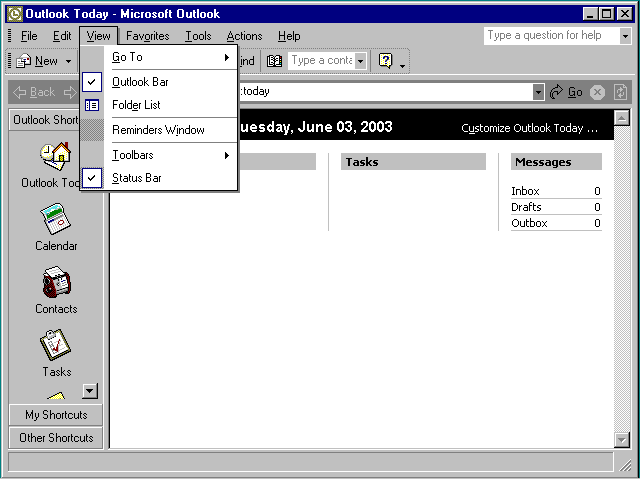
Task: Click the vertical scrollbar up arrow
Action: [621, 118]
